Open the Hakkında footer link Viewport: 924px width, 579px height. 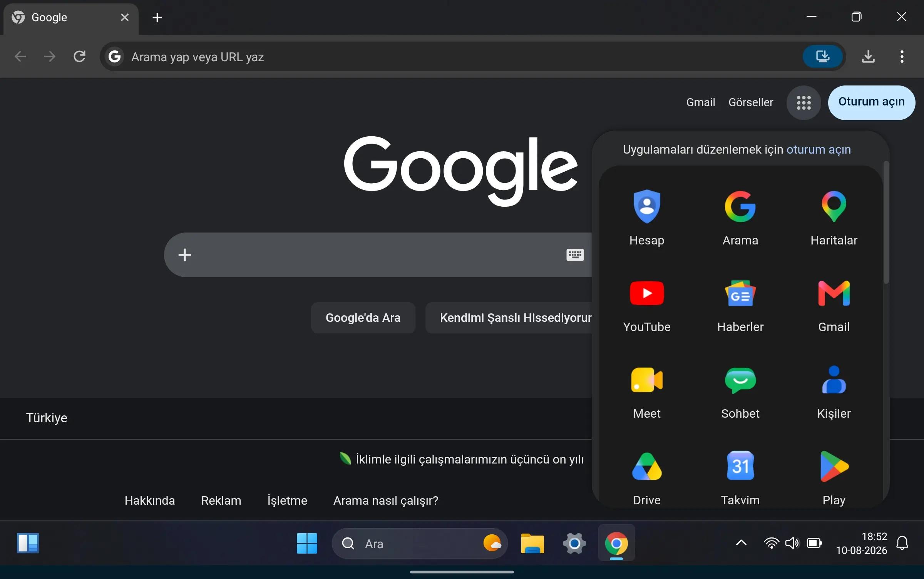tap(150, 500)
